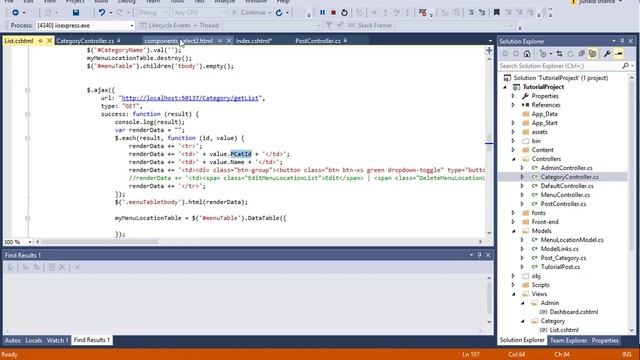The height and width of the screenshot is (360, 640).
Task: Open the localhost Category/getList URL link
Action: (x=190, y=98)
